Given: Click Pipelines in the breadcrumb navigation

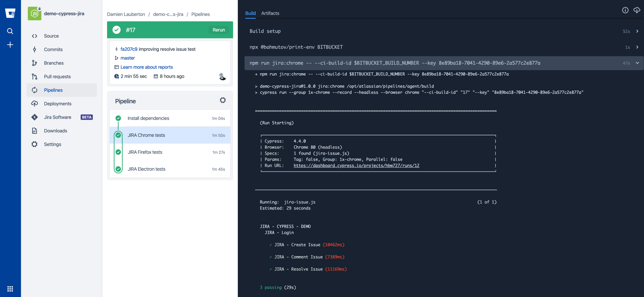Looking at the screenshot, I should click(200, 14).
